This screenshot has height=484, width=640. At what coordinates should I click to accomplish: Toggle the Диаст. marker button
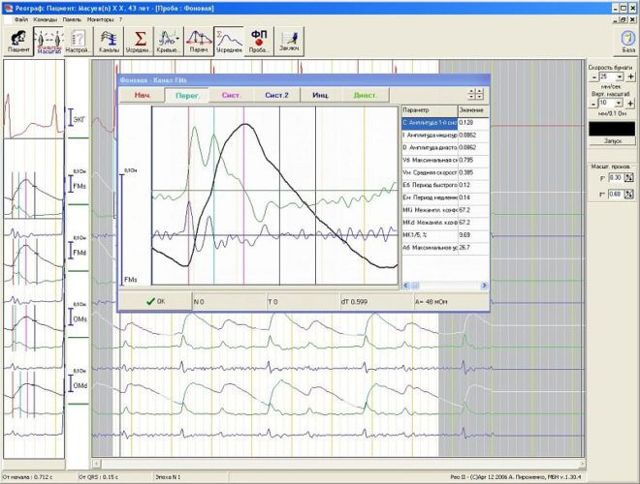click(x=366, y=95)
